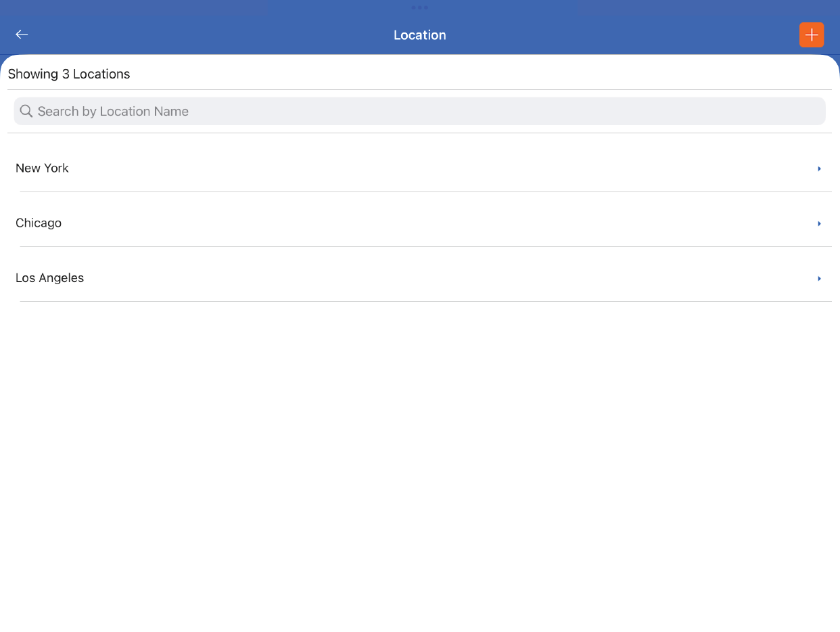Click the arrow icon beside Los Angeles
Screen dimensions: 840x632
click(819, 278)
